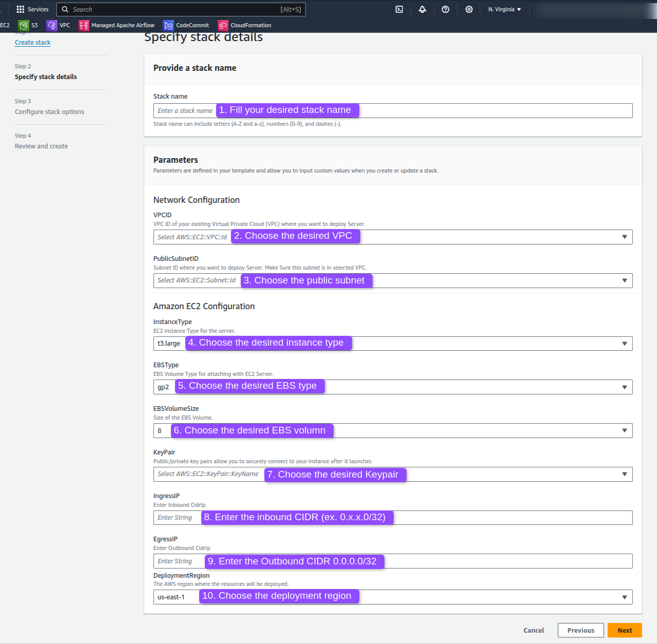Open the help question mark icon

click(x=446, y=9)
